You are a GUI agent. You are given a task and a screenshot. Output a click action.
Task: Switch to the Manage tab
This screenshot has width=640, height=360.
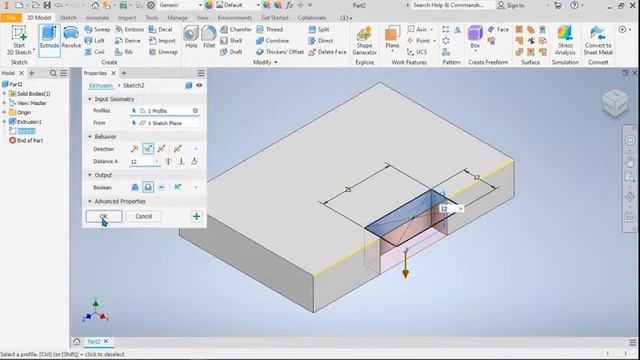[x=177, y=18]
